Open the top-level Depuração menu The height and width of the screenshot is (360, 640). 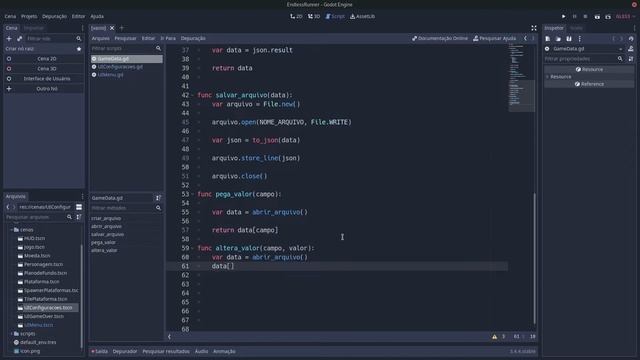point(54,16)
